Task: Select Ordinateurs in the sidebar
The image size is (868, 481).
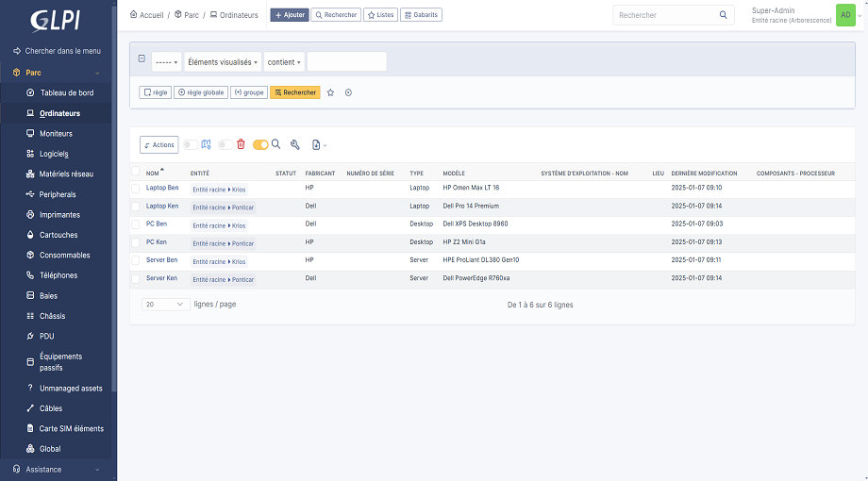Action: [x=59, y=113]
